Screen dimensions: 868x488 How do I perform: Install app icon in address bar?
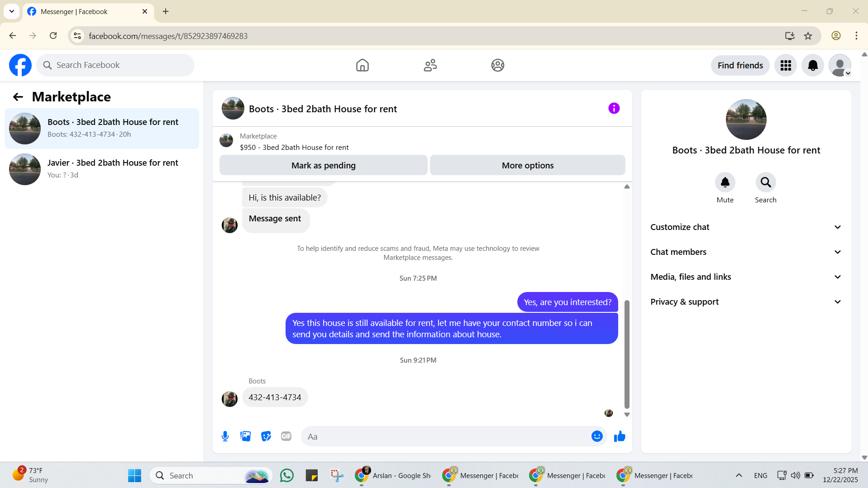pos(790,36)
